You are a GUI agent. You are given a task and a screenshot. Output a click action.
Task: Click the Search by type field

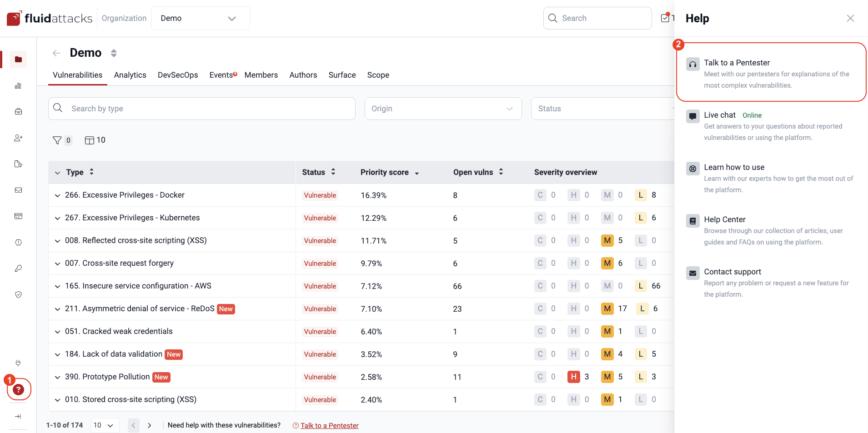click(x=201, y=109)
